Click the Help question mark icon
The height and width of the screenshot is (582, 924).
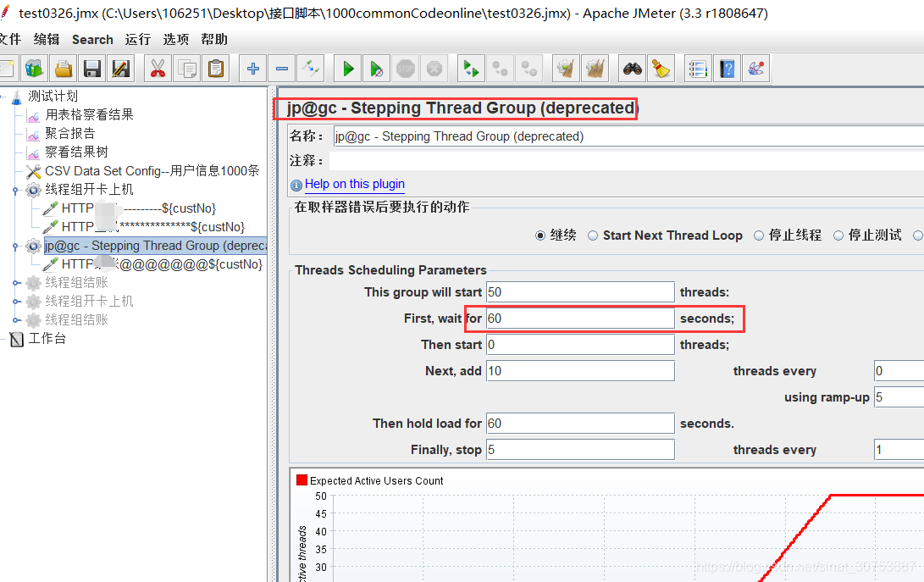728,69
